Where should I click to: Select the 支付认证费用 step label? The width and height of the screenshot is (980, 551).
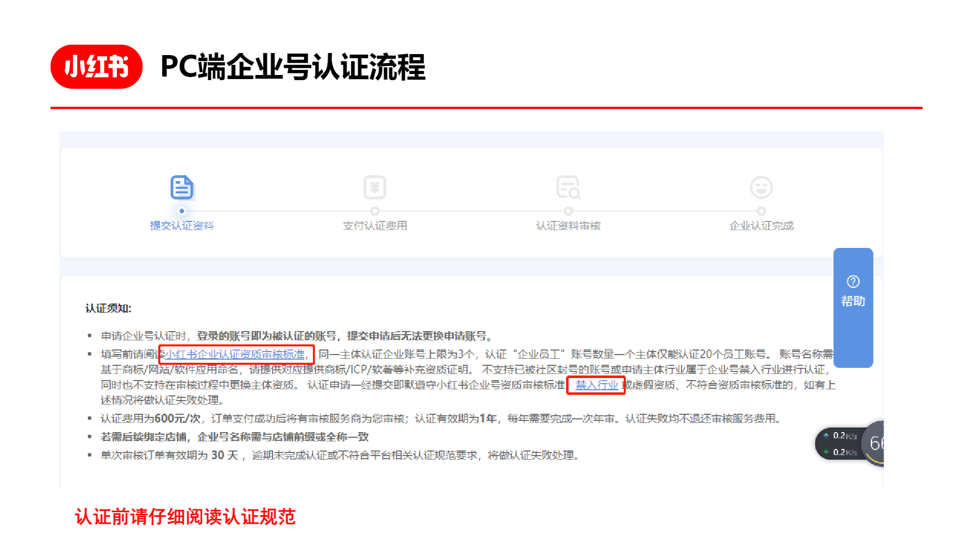(375, 226)
